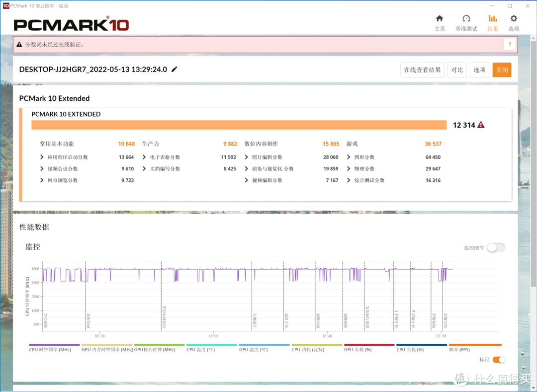This screenshot has height=392, width=537.
Task: Click the ? help icon on the validation banner
Action: pyautogui.click(x=509, y=44)
